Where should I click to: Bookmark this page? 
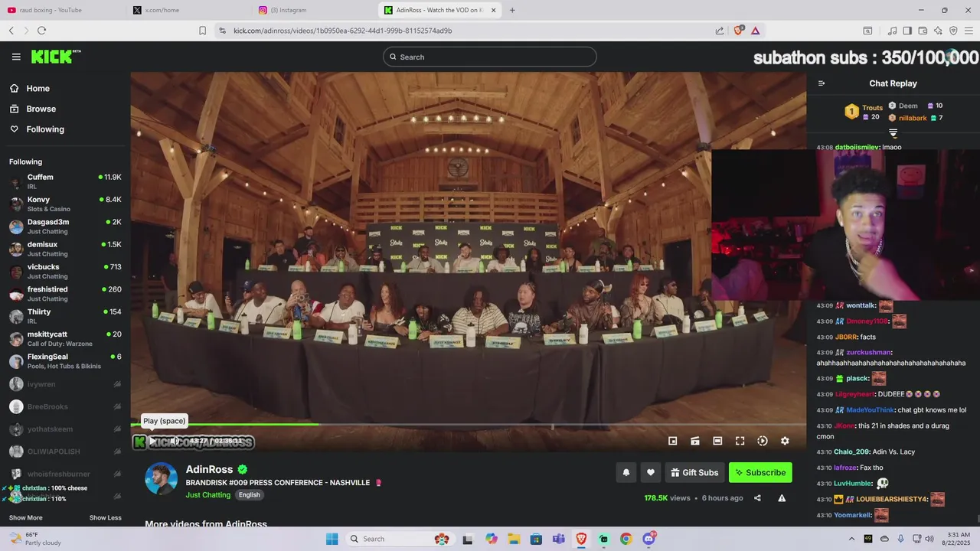(202, 31)
